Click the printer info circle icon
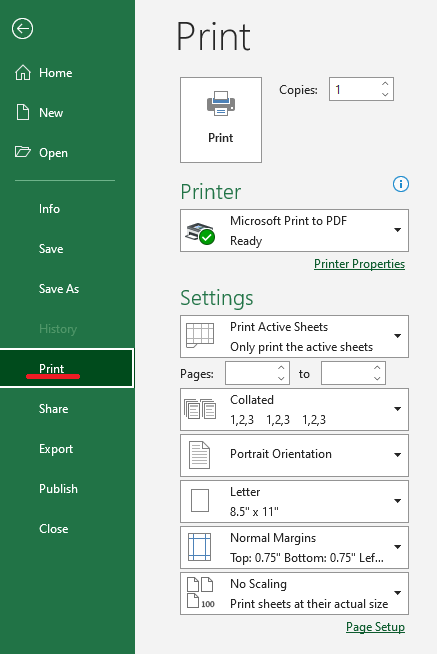The width and height of the screenshot is (437, 654). click(x=401, y=184)
